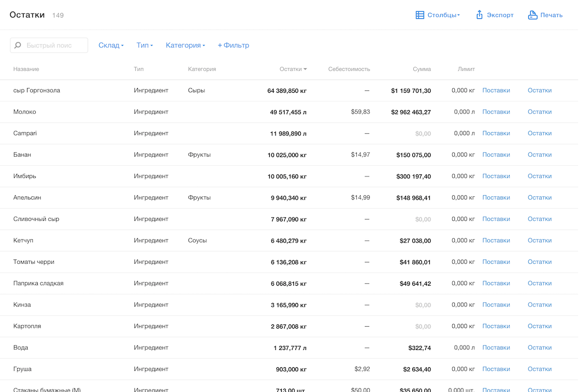Image resolution: width=580 pixels, height=392 pixels.
Task: Add a new filter with + Фильтр
Action: (x=233, y=45)
